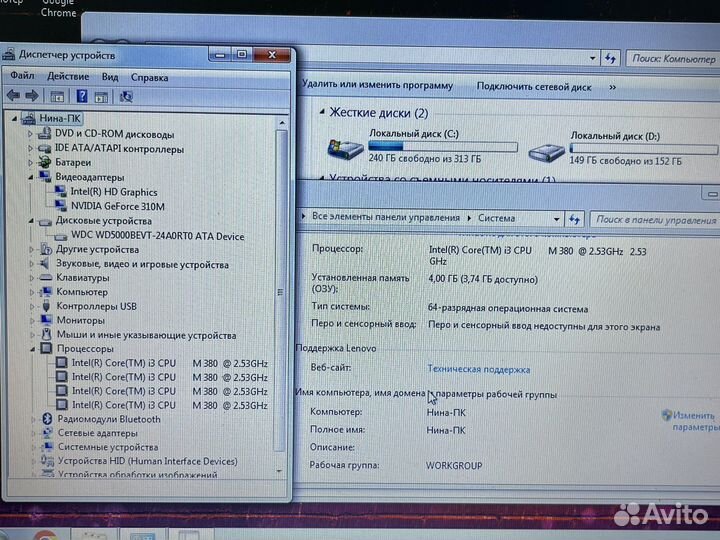Image resolution: width=720 pixels, height=540 pixels.
Task: Collapse the Дисковые устройства node
Action: 31,221
